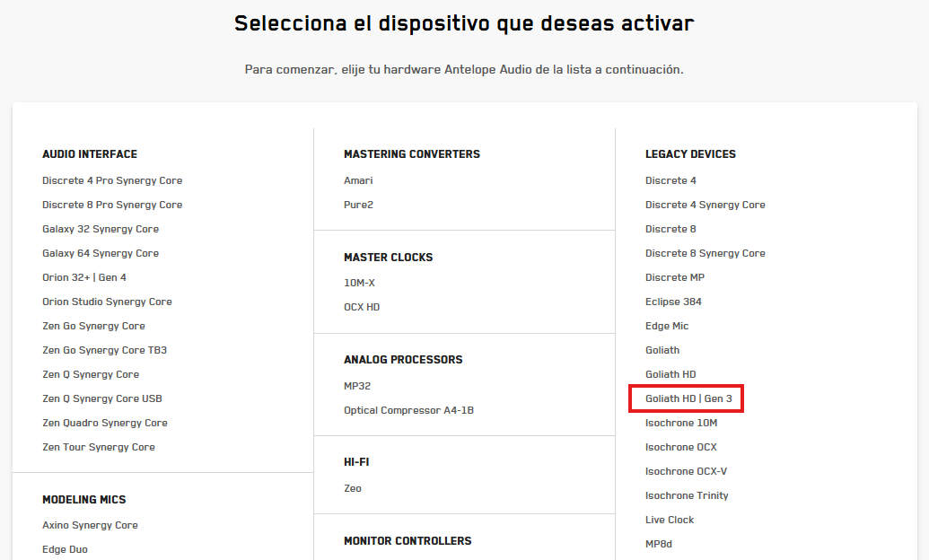Click the LEGACY DEVICES heading

click(x=690, y=154)
